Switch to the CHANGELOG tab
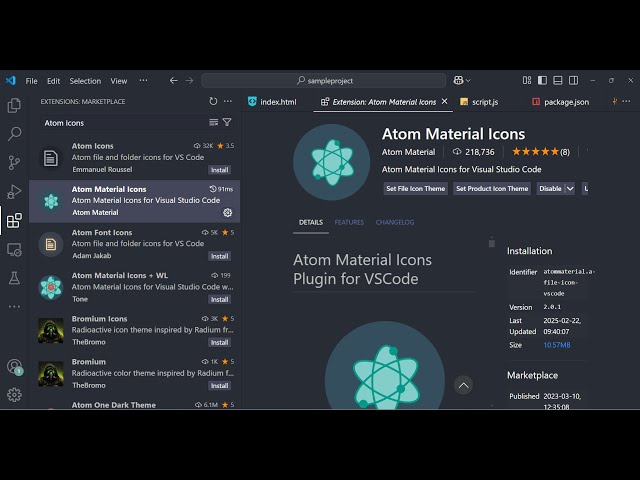 394,222
